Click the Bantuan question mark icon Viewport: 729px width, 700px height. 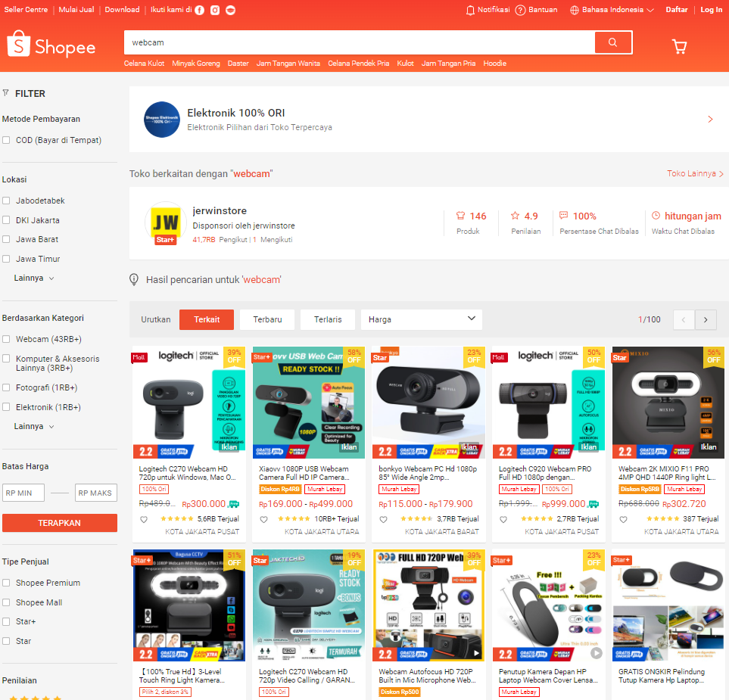point(520,11)
